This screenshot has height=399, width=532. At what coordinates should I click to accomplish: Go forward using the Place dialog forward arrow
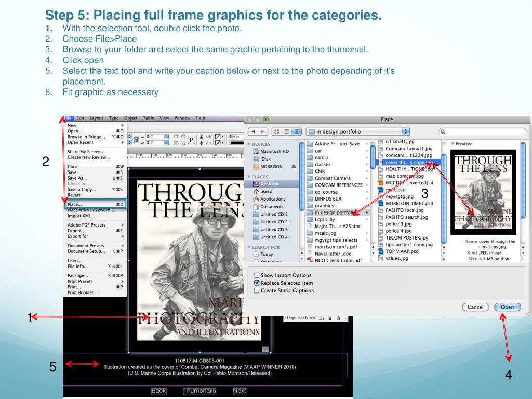[x=263, y=131]
